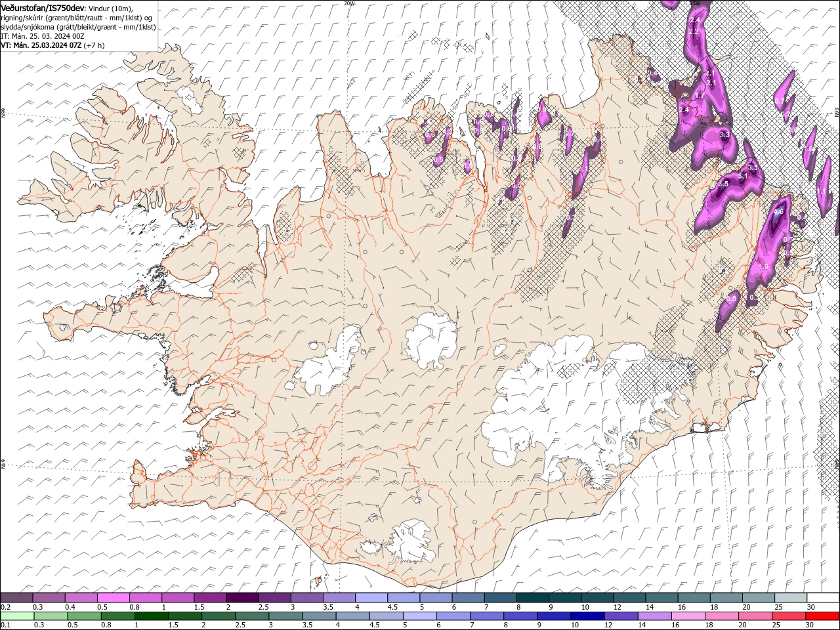This screenshot has height=630, width=840.
Task: Select the violet 12 rain legend swatch
Action: pyautogui.click(x=621, y=616)
